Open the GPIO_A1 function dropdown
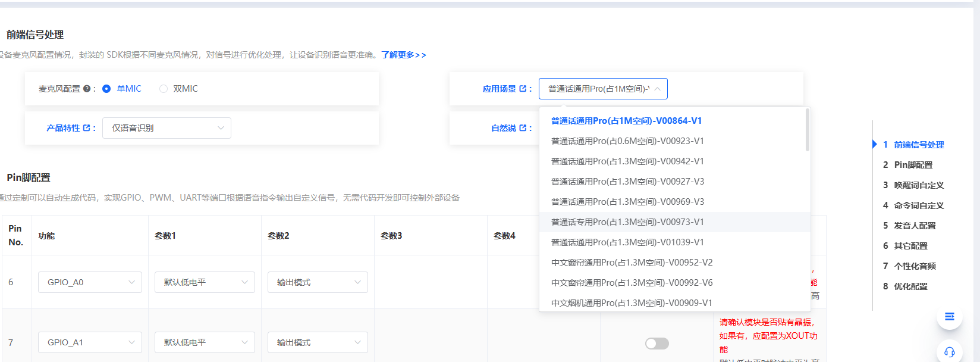980x362 pixels. click(90, 342)
